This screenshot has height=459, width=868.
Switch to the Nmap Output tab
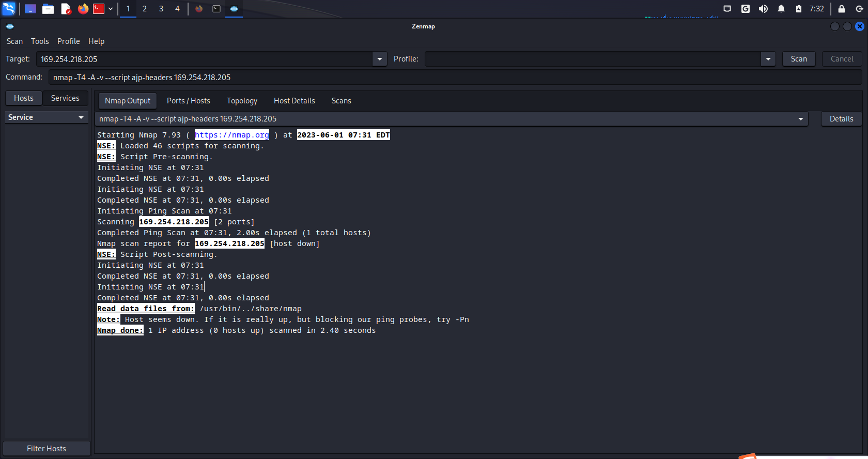128,101
